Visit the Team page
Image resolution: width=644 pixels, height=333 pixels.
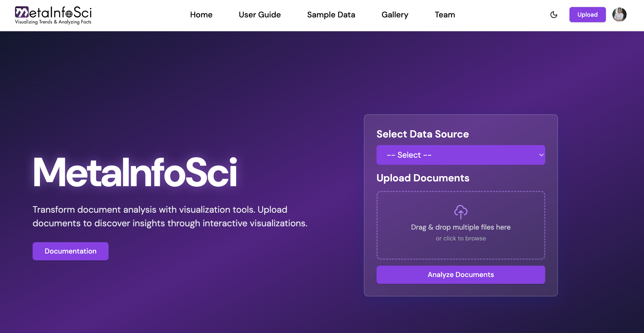445,15
